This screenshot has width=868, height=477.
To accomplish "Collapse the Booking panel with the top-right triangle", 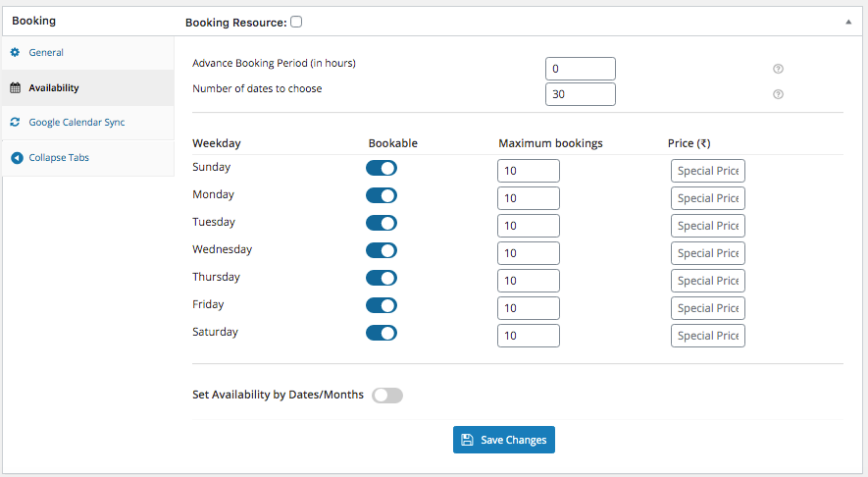I will coord(848,23).
